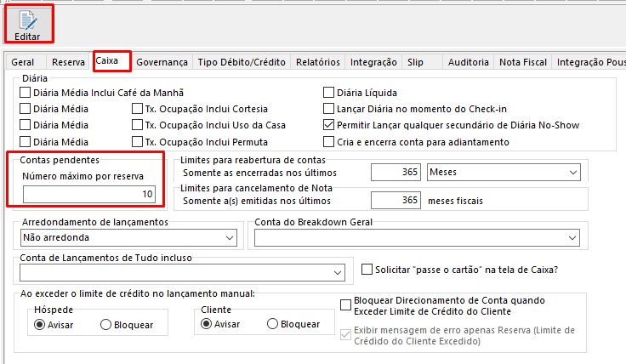626x364 pixels.
Task: Open the Reserva tab
Action: 68,62
